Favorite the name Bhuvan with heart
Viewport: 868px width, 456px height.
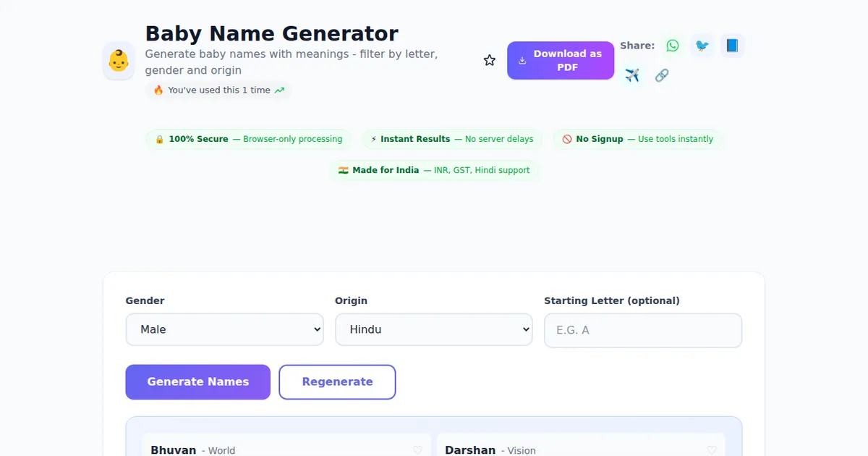[x=417, y=450]
